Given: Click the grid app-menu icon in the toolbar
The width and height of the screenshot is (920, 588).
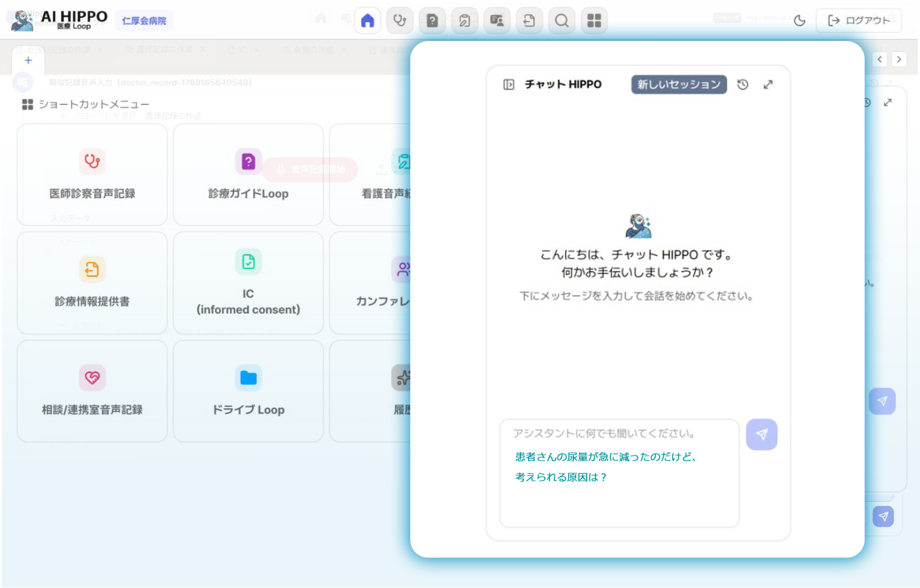Looking at the screenshot, I should point(594,20).
